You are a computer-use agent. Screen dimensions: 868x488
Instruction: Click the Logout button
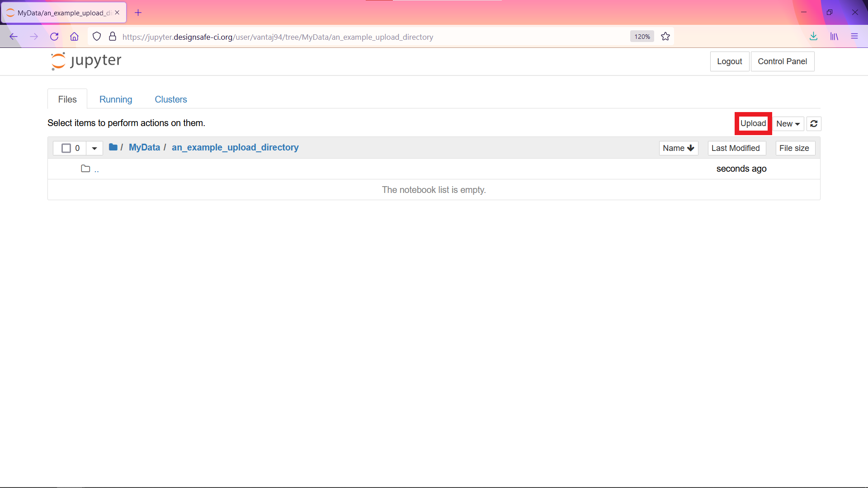coord(730,61)
